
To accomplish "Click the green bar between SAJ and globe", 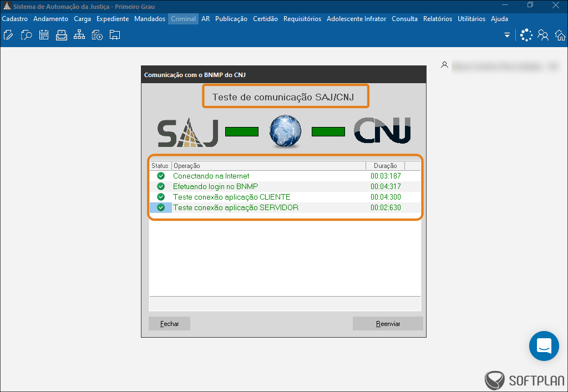I will [242, 132].
